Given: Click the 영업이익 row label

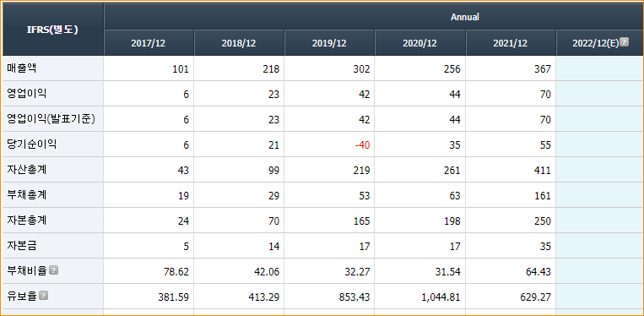Looking at the screenshot, I should 27,94.
